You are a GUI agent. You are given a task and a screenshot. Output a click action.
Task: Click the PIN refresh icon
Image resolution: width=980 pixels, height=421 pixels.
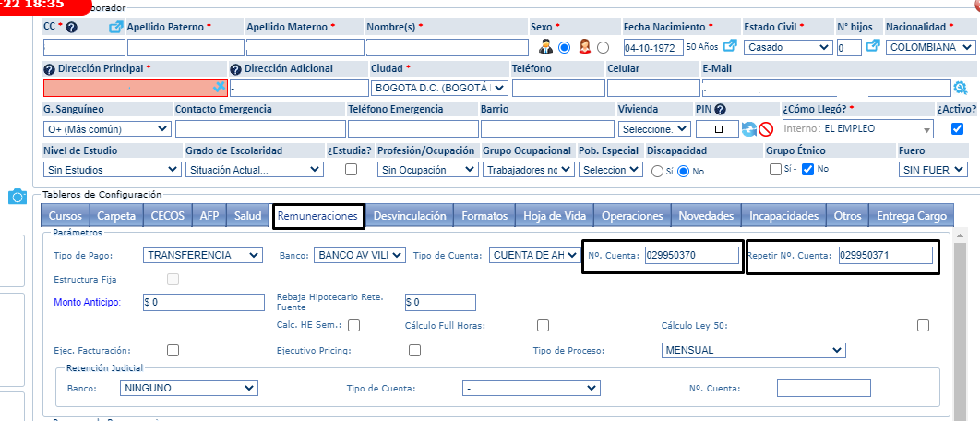point(749,129)
